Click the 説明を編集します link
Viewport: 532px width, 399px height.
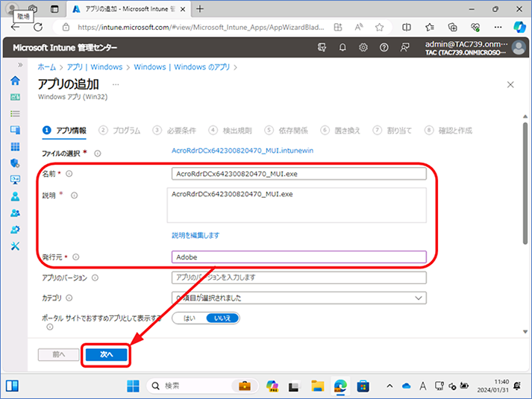coord(195,235)
